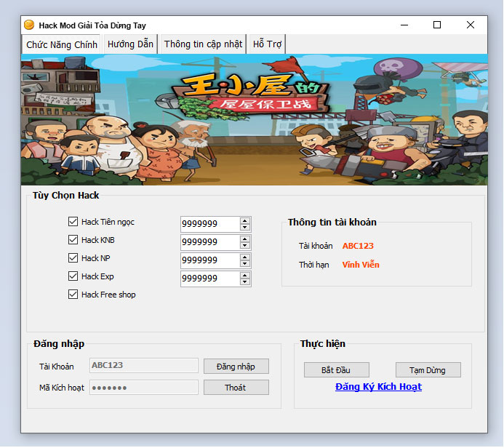Click the Thông tin tài khoản heading
This screenshot has height=448, width=504.
click(332, 222)
